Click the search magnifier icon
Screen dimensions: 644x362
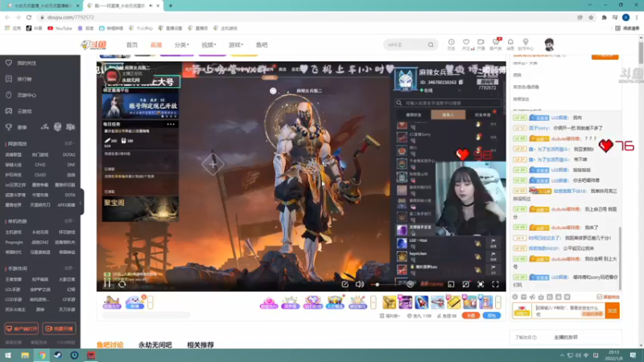431,45
